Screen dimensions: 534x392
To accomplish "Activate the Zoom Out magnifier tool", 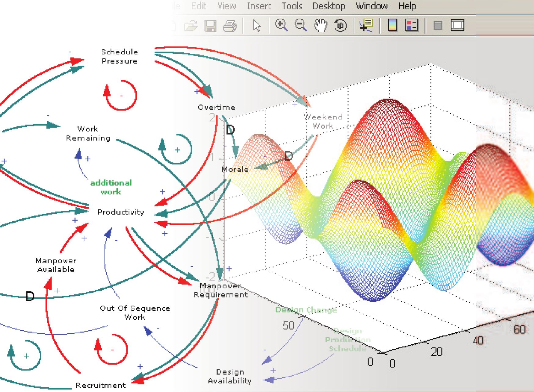I will coord(301,25).
